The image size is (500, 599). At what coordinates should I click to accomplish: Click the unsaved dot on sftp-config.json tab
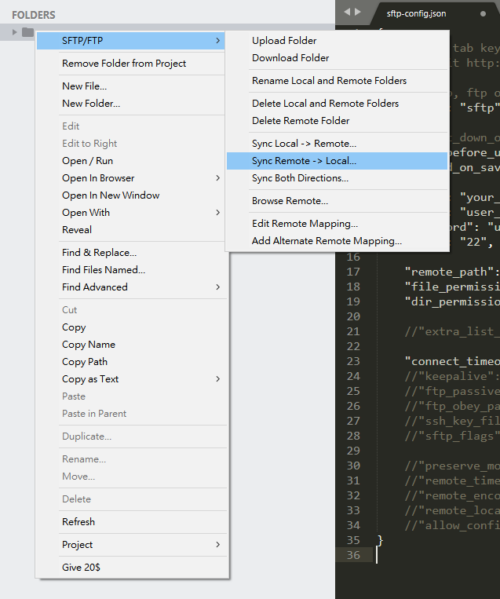[x=483, y=14]
